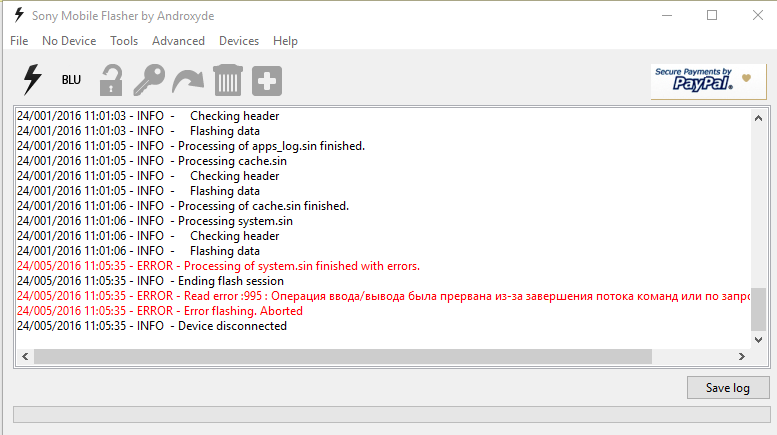Open the Help menu

coord(285,41)
